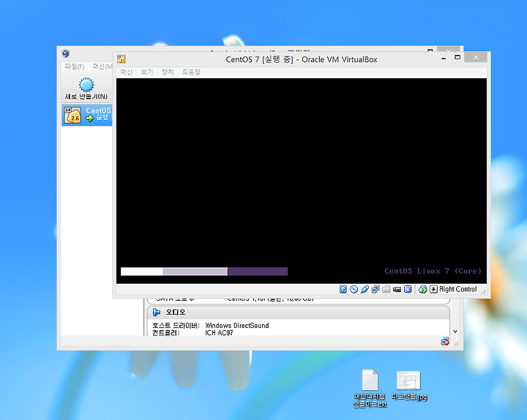Click the CentOS VM window title icon

122,59
